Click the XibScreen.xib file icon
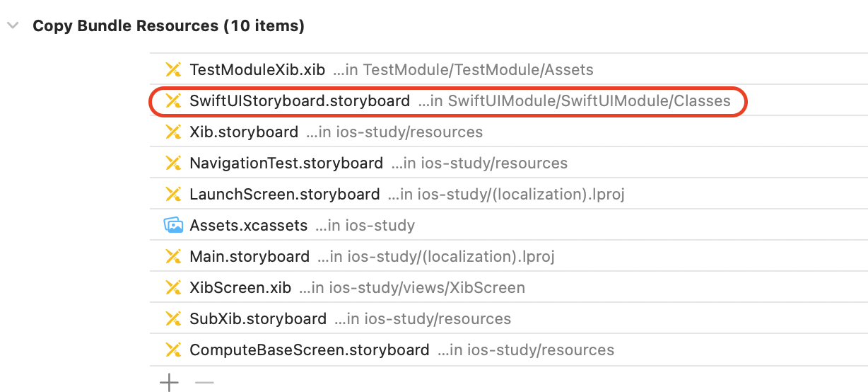The height and width of the screenshot is (392, 868). click(x=173, y=287)
